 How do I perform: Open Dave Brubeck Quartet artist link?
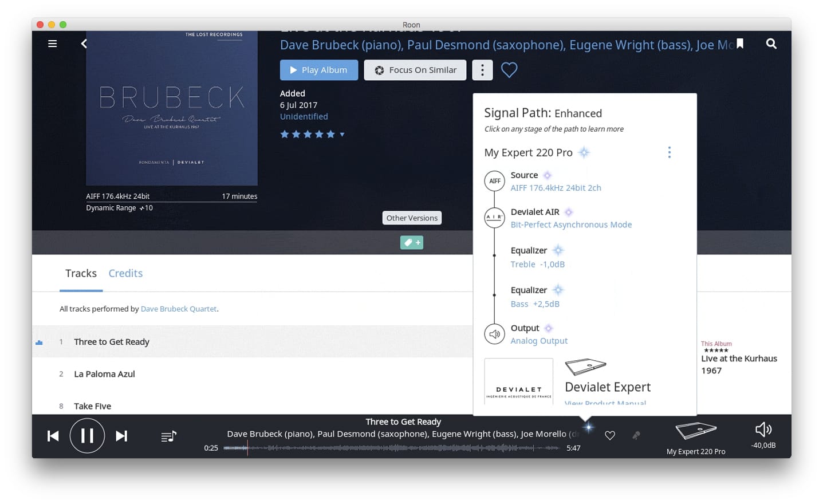(x=179, y=309)
